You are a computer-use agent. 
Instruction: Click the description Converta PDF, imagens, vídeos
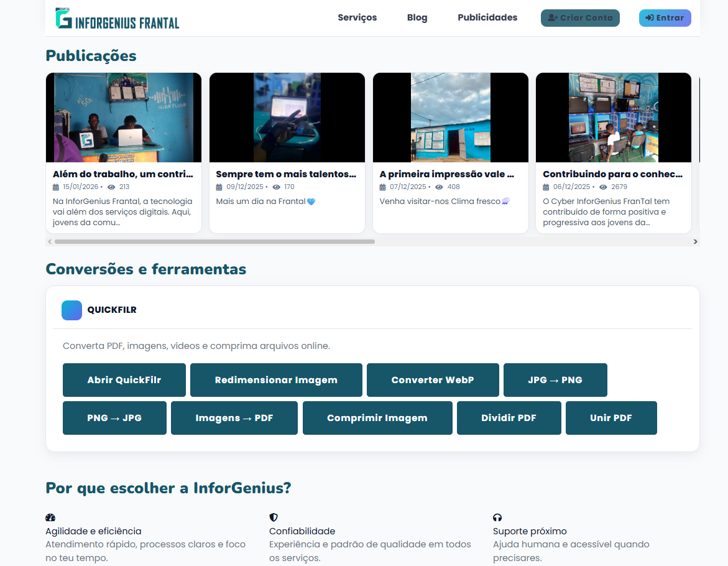coord(196,346)
